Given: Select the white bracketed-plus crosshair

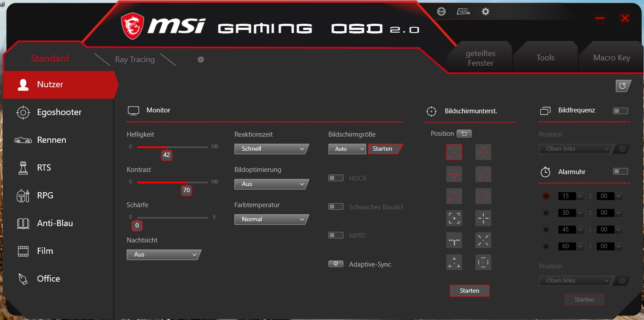Looking at the screenshot, I should (x=454, y=218).
